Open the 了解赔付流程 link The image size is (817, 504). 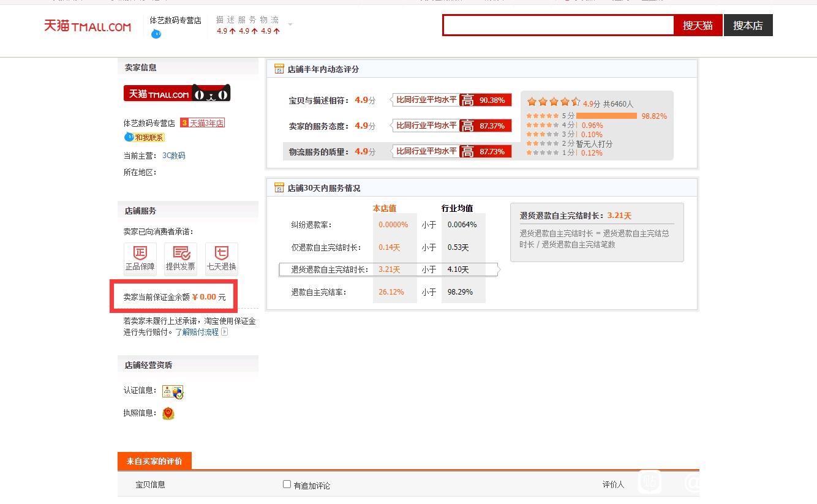pos(197,332)
